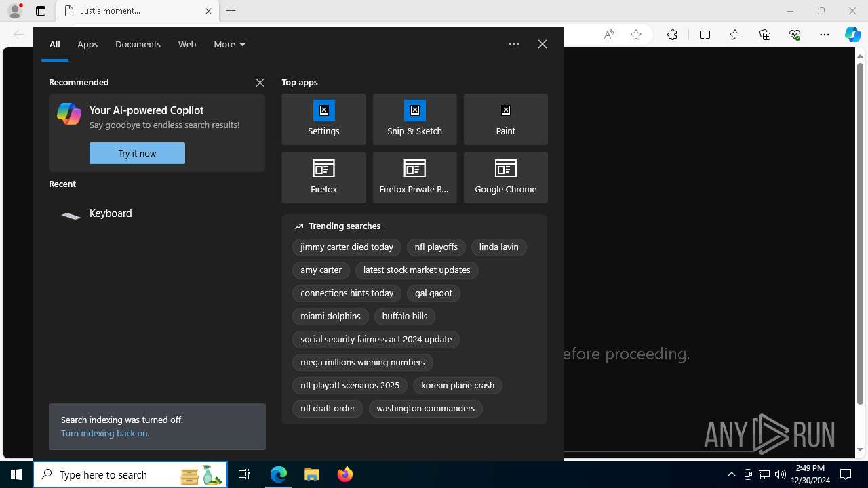Open Edge Settings and more menu

pos(825,35)
